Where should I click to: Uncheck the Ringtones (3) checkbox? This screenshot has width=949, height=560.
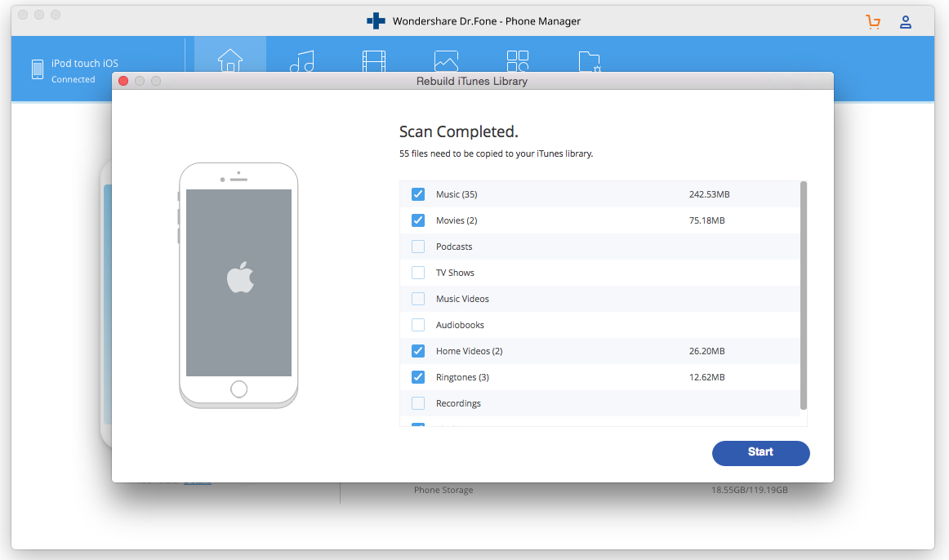[x=418, y=377]
